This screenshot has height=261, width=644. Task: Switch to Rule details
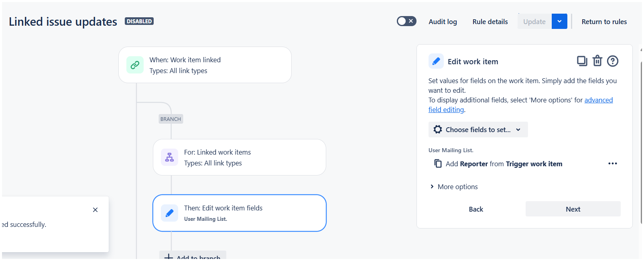coord(490,22)
